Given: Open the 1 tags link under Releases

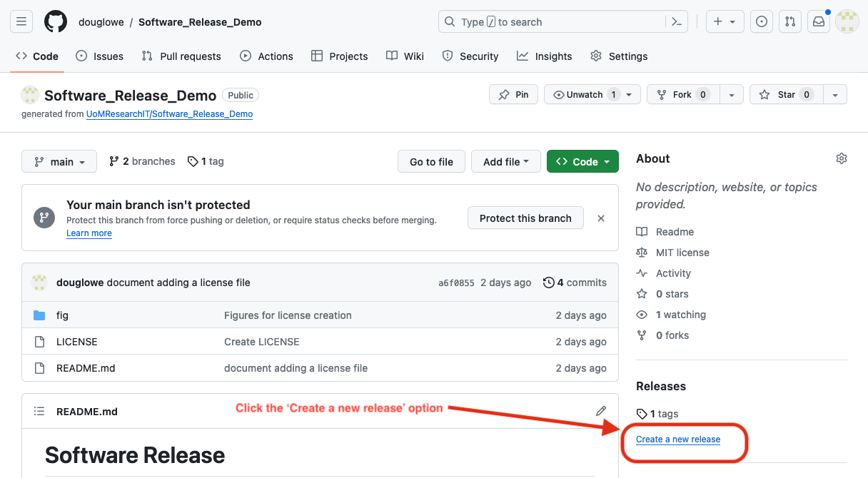Looking at the screenshot, I should [657, 414].
